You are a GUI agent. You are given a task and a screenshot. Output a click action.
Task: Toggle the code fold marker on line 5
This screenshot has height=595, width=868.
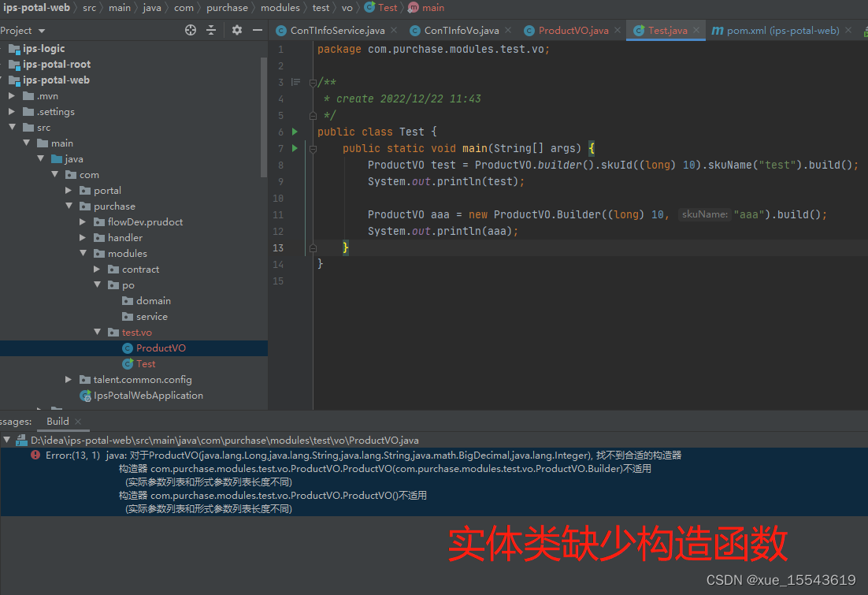click(x=313, y=114)
